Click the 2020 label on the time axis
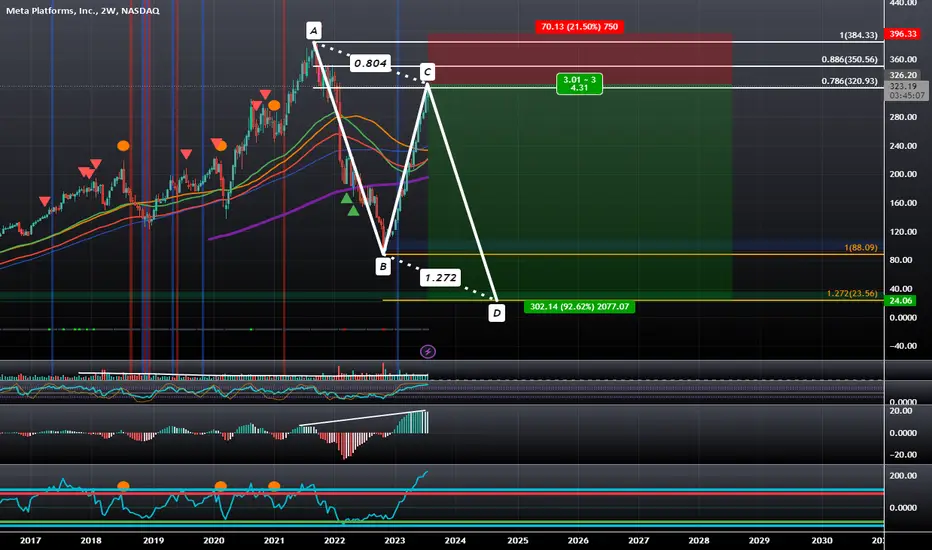Image resolution: width=932 pixels, height=550 pixels. point(214,540)
